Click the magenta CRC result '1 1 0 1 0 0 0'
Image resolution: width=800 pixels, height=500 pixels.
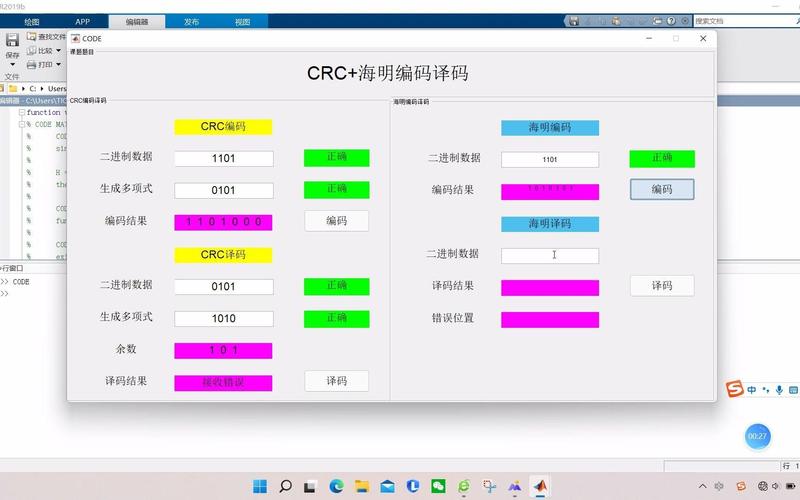click(223, 222)
